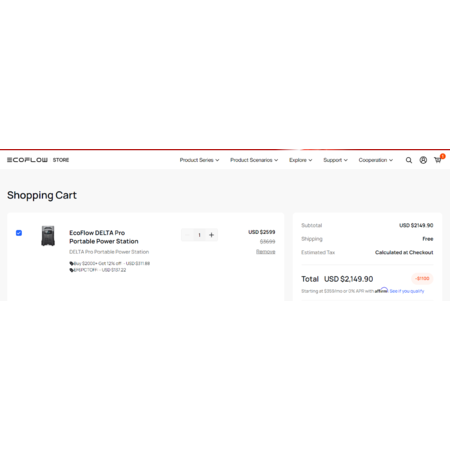450x450 pixels.
Task: Expand the Explore dropdown
Action: [x=301, y=160]
